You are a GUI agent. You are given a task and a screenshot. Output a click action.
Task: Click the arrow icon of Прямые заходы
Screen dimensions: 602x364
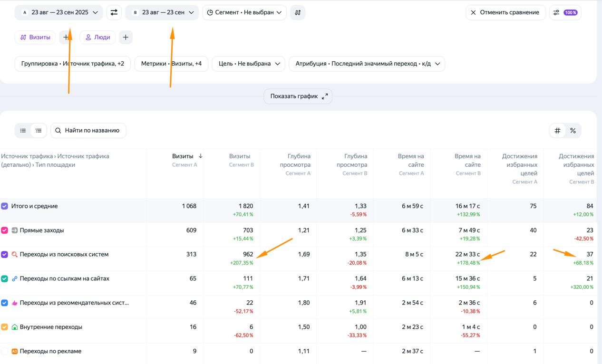[x=14, y=230]
